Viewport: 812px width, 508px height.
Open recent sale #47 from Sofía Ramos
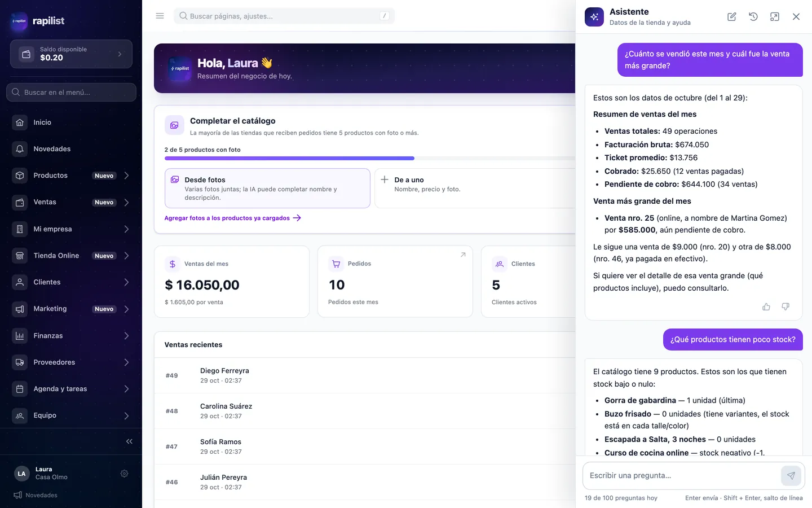point(365,446)
